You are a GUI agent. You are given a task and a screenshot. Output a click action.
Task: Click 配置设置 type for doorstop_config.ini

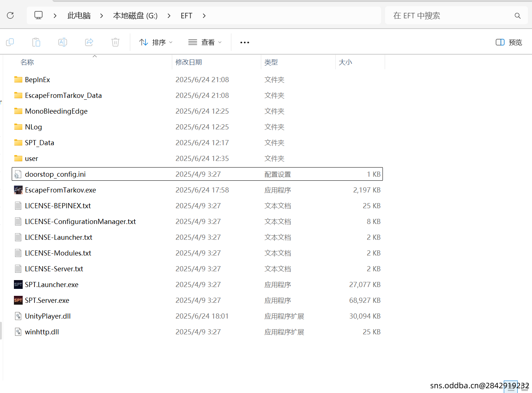278,175
